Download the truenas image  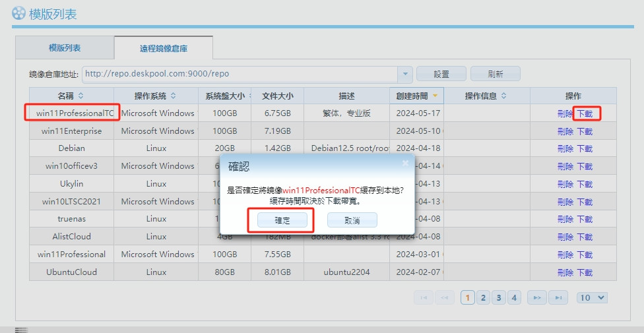pyautogui.click(x=585, y=220)
